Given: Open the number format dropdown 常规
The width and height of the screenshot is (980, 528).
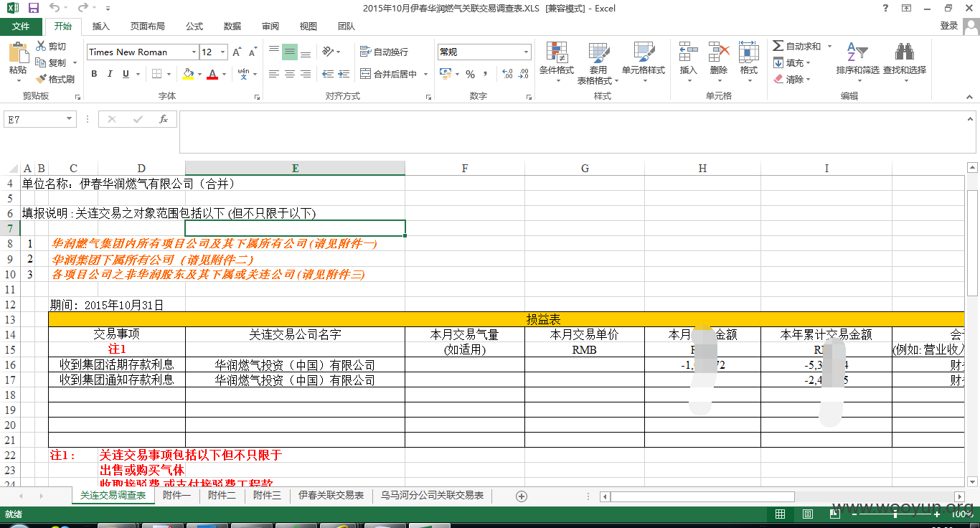Looking at the screenshot, I should (527, 52).
